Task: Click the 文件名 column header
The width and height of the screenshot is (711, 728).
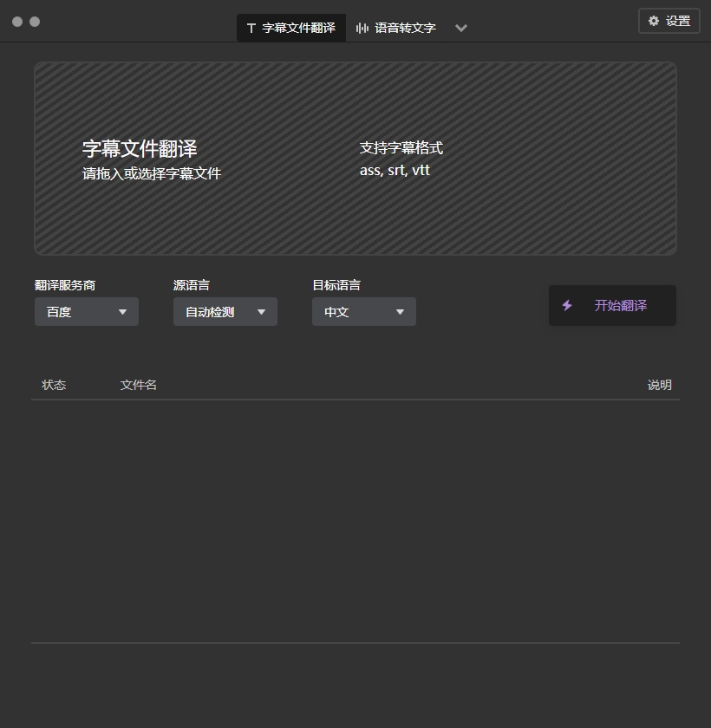Action: tap(139, 385)
